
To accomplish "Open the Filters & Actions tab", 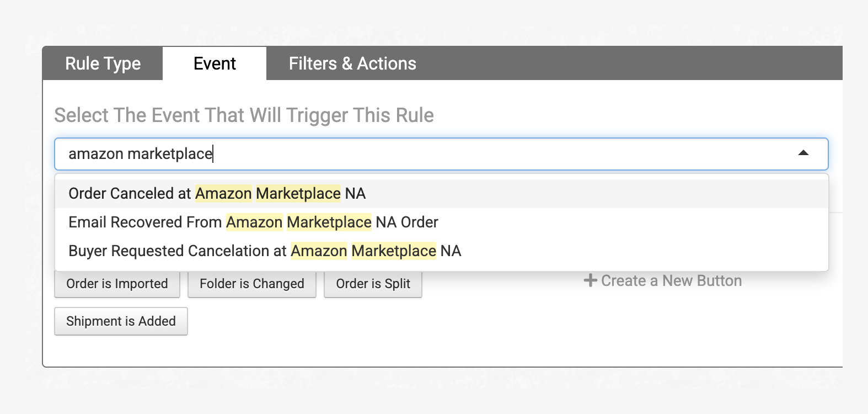I will click(x=352, y=63).
